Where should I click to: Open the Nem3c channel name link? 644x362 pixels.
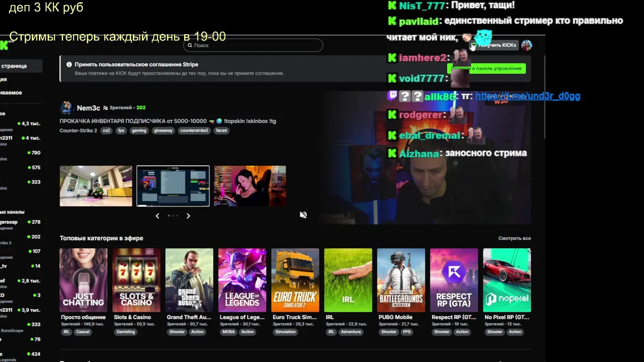(89, 108)
